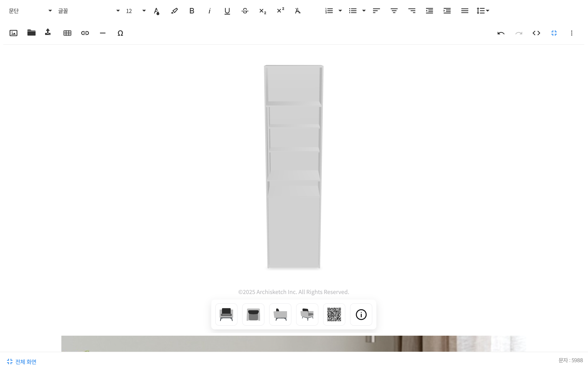The image size is (588, 368).
Task: Select side view armchair thumbnail
Action: click(x=280, y=314)
